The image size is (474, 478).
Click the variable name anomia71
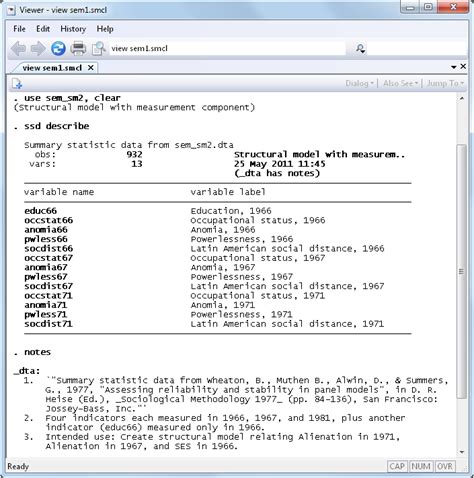coord(46,305)
